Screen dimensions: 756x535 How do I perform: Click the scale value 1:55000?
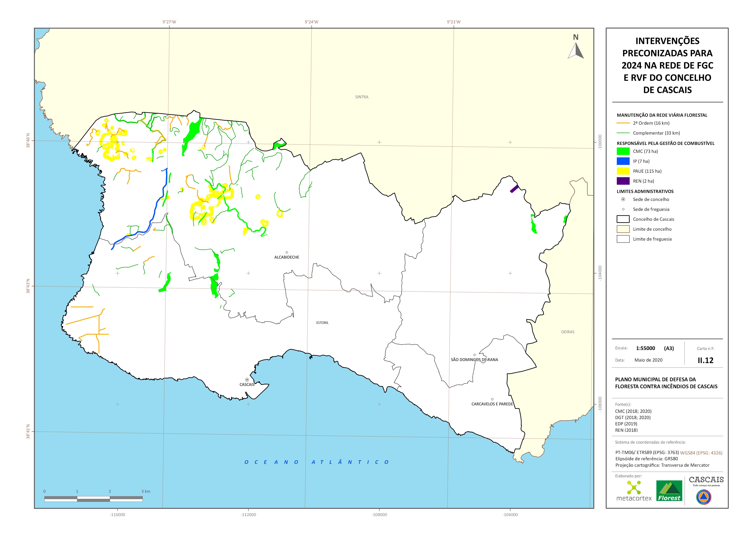click(x=645, y=348)
